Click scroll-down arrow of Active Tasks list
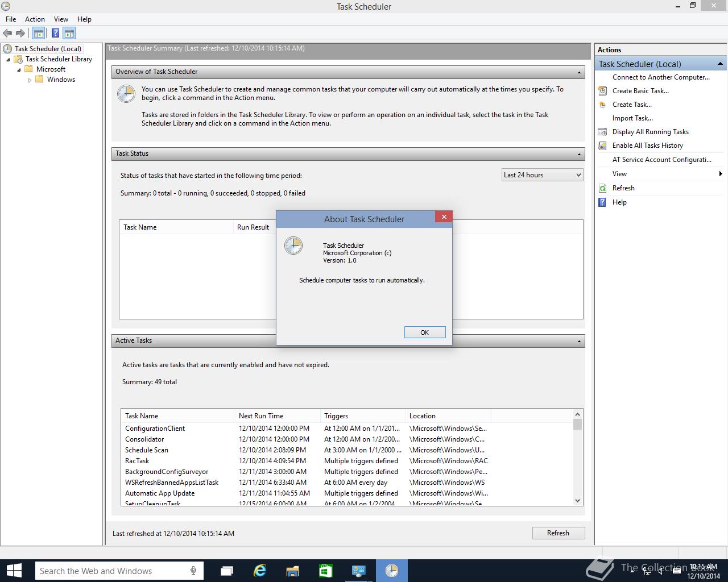The width and height of the screenshot is (728, 582). tap(578, 501)
